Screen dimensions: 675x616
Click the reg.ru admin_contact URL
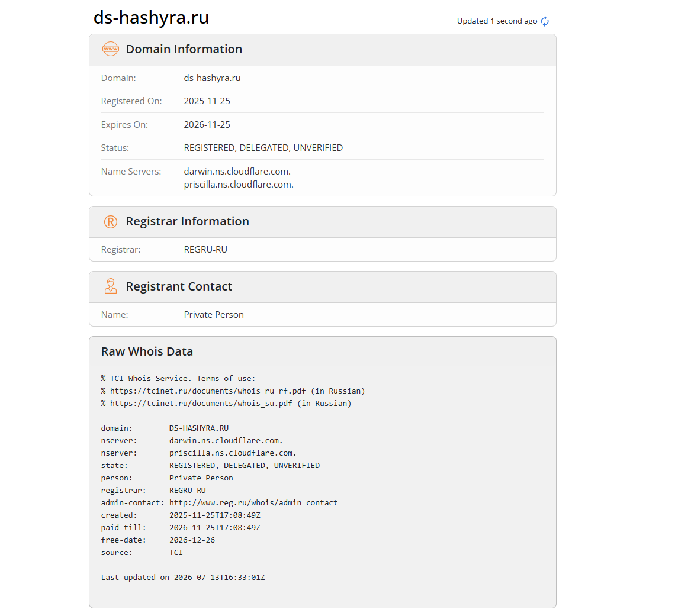click(x=253, y=503)
